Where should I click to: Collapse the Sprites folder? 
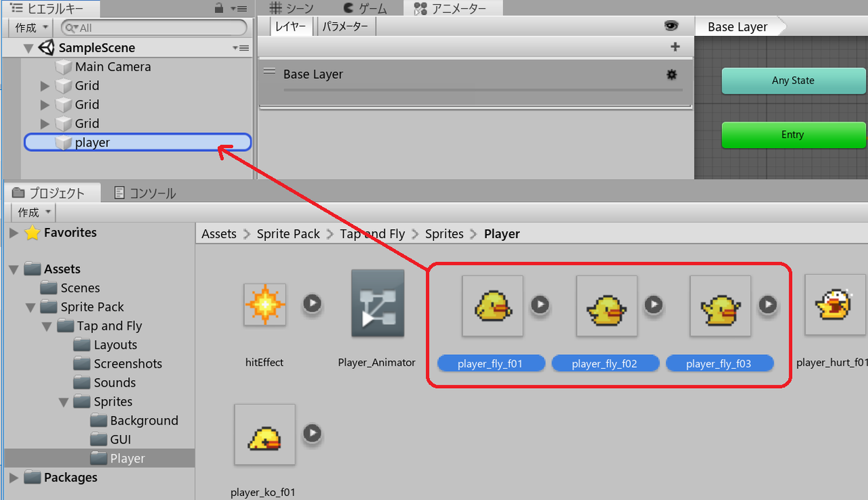point(64,402)
